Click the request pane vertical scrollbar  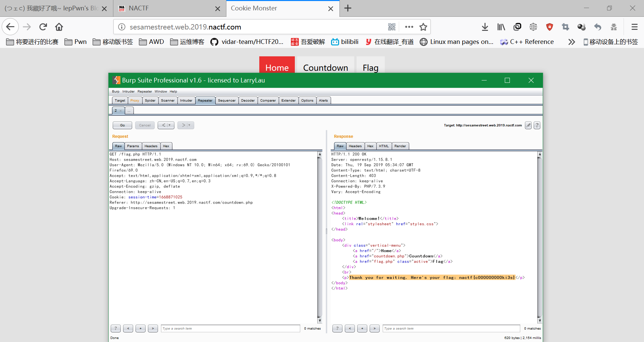click(x=320, y=237)
